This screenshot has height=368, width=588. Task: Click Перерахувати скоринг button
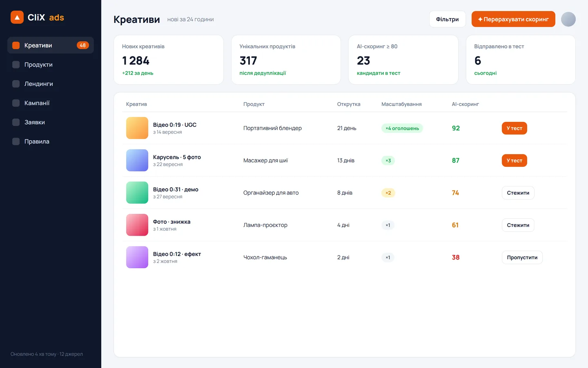513,19
